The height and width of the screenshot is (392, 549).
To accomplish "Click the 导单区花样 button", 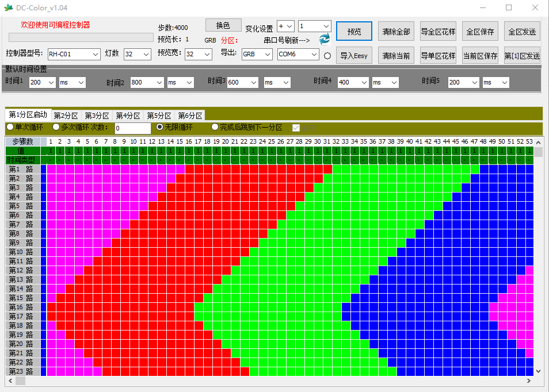I will click(x=438, y=55).
